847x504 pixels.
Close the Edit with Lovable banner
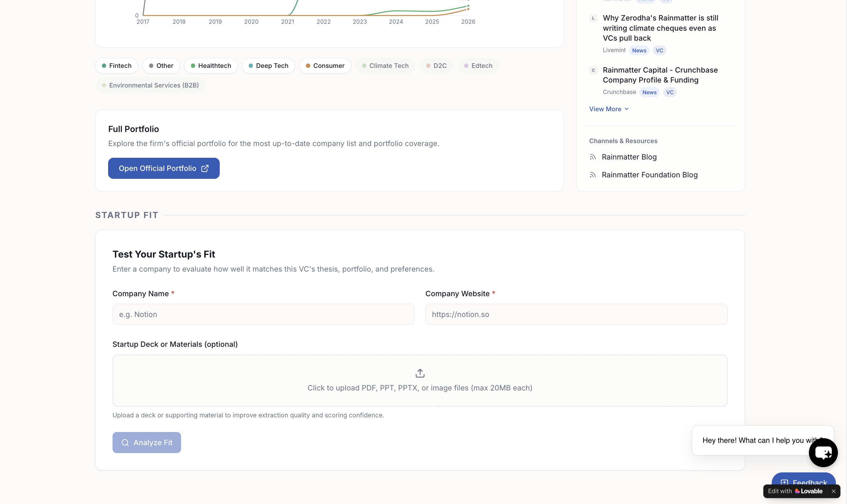click(834, 491)
